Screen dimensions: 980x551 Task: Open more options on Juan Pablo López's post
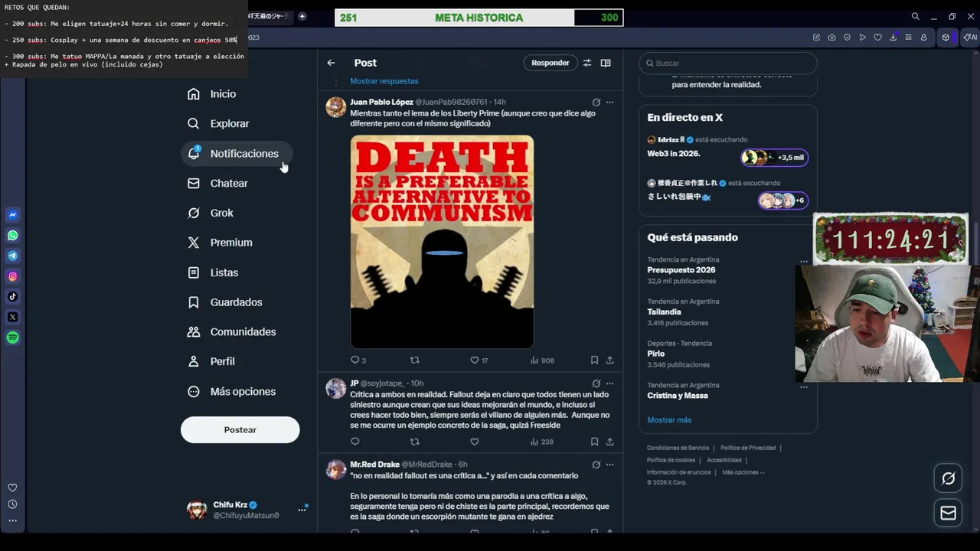[x=609, y=102]
